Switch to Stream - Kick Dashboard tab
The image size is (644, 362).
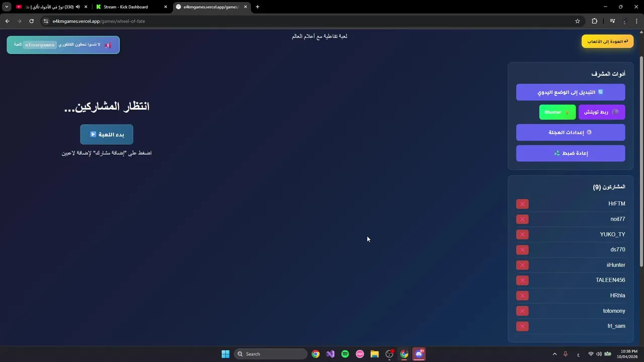[126, 7]
